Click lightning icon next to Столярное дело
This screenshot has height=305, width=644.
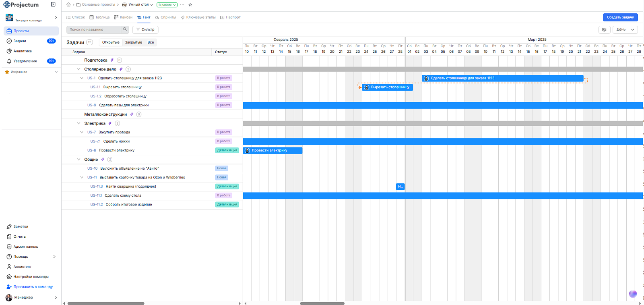[x=121, y=69]
